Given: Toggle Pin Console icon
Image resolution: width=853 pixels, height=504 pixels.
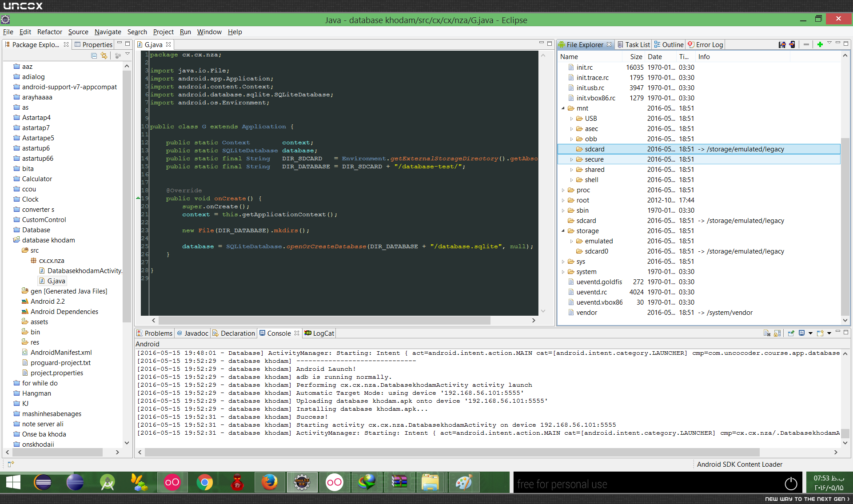Looking at the screenshot, I should point(791,333).
